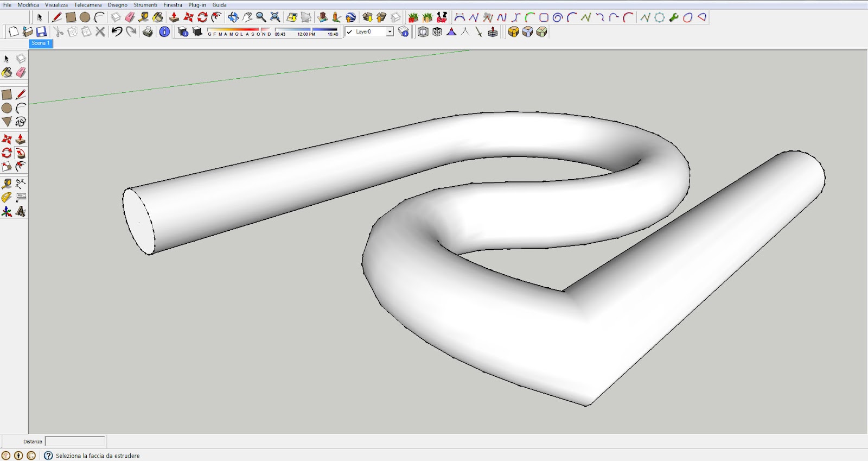
Task: Undo the last action
Action: pos(117,32)
